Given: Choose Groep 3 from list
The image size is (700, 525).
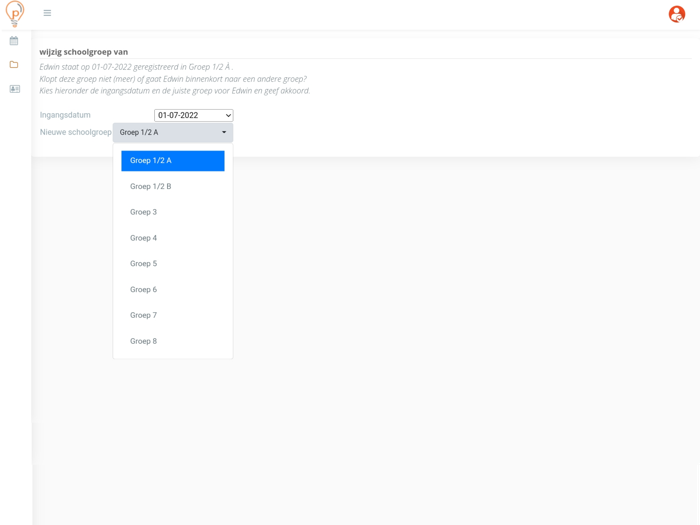Looking at the screenshot, I should (x=173, y=212).
